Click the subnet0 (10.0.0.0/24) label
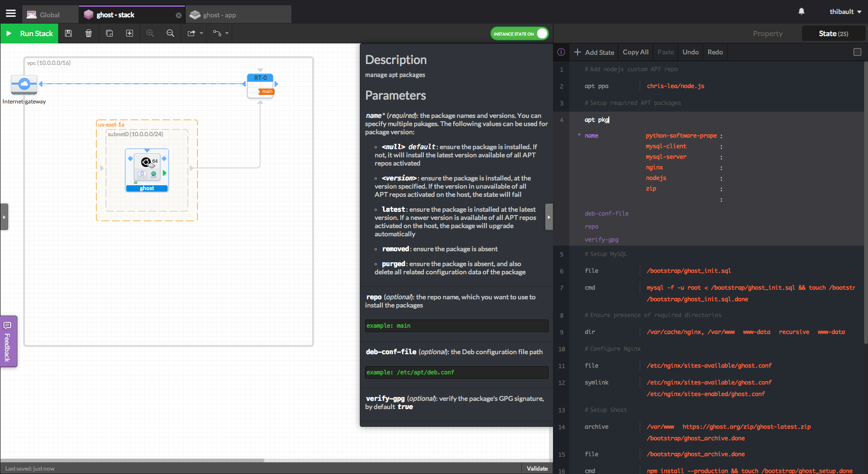This screenshot has width=868, height=474. 135,134
